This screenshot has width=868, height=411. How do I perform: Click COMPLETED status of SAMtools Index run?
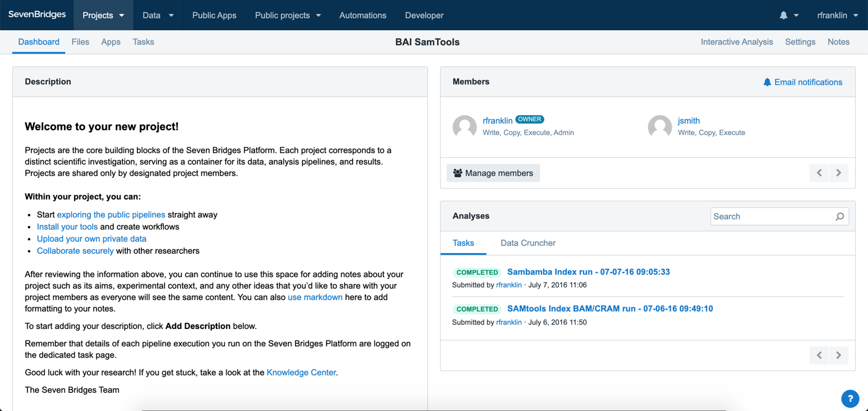(x=477, y=309)
